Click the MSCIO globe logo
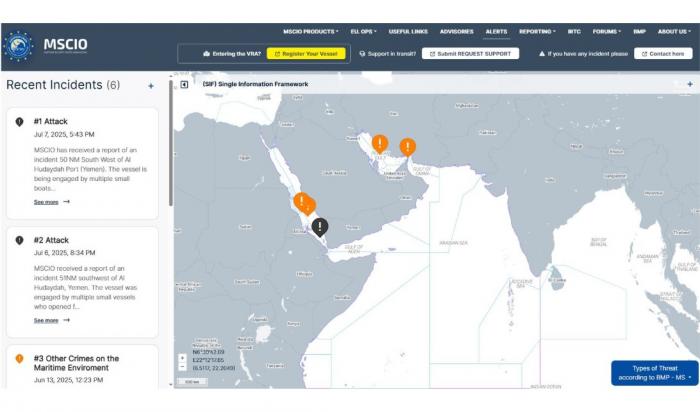The width and height of the screenshot is (700, 412). [18, 46]
